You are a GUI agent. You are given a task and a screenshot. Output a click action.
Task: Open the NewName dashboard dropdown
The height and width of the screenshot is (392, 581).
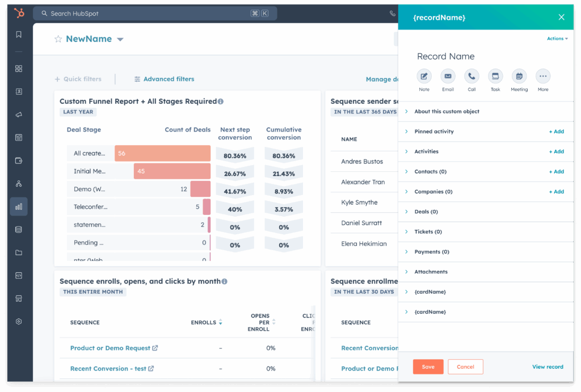pos(120,39)
